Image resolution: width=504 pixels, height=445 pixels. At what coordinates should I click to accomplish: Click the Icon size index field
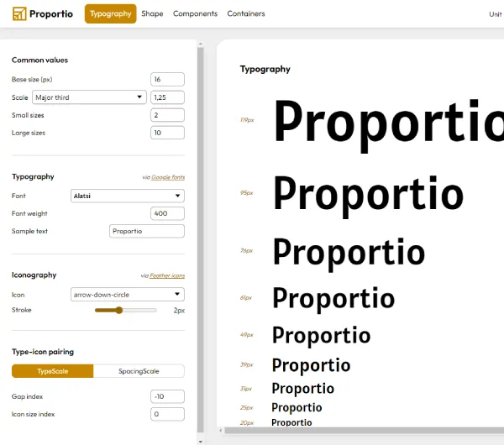[x=167, y=414]
